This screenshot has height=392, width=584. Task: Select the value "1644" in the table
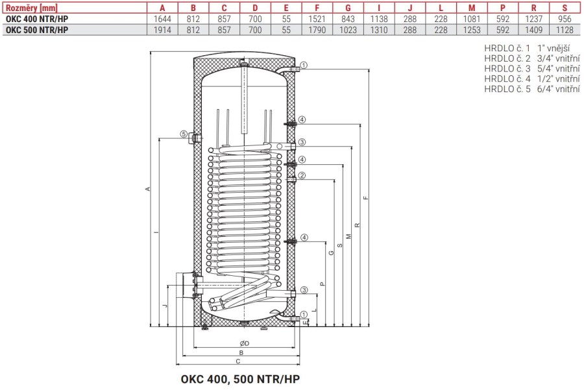162,19
